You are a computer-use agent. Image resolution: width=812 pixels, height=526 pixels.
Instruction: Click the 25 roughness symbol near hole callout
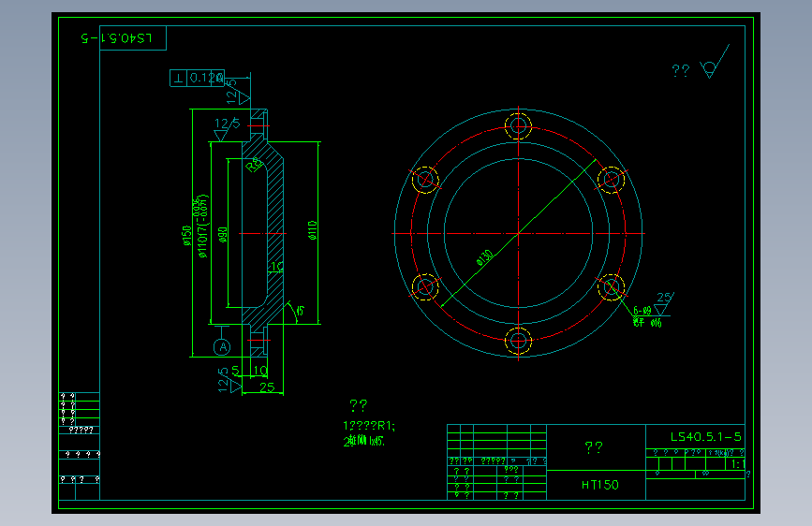tap(663, 303)
